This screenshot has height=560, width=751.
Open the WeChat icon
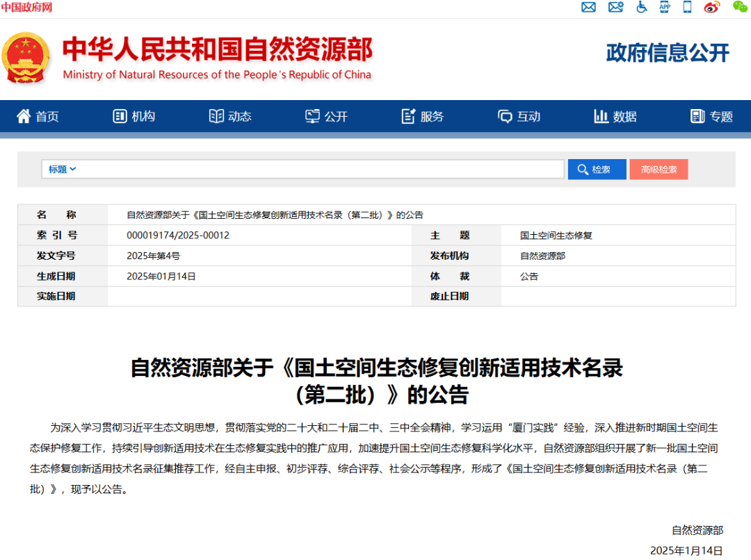click(740, 8)
